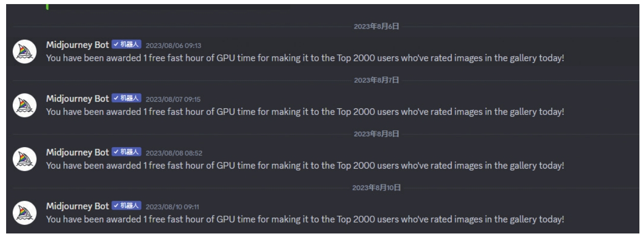This screenshot has width=644, height=235.
Task: Click timestamp 2023/08/07 09:15
Action: pos(173,99)
